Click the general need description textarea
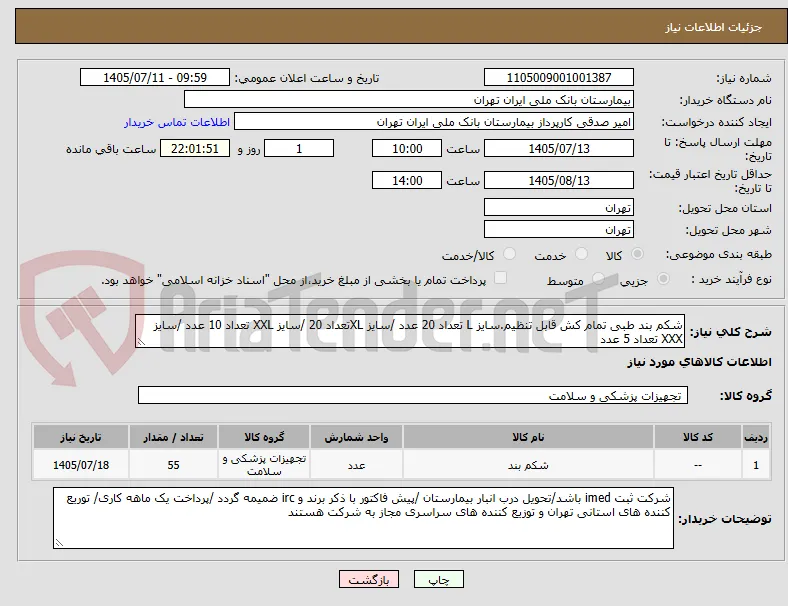 (x=410, y=332)
